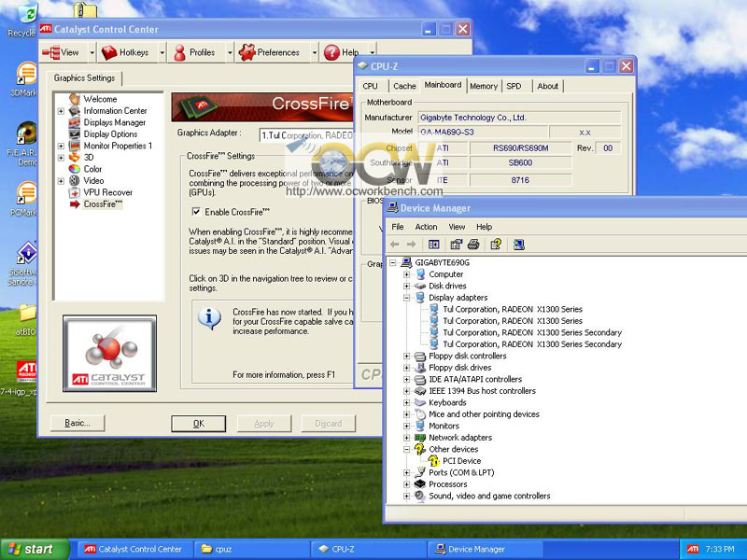Switch to the CPU tab in CPU-Z

(x=370, y=86)
